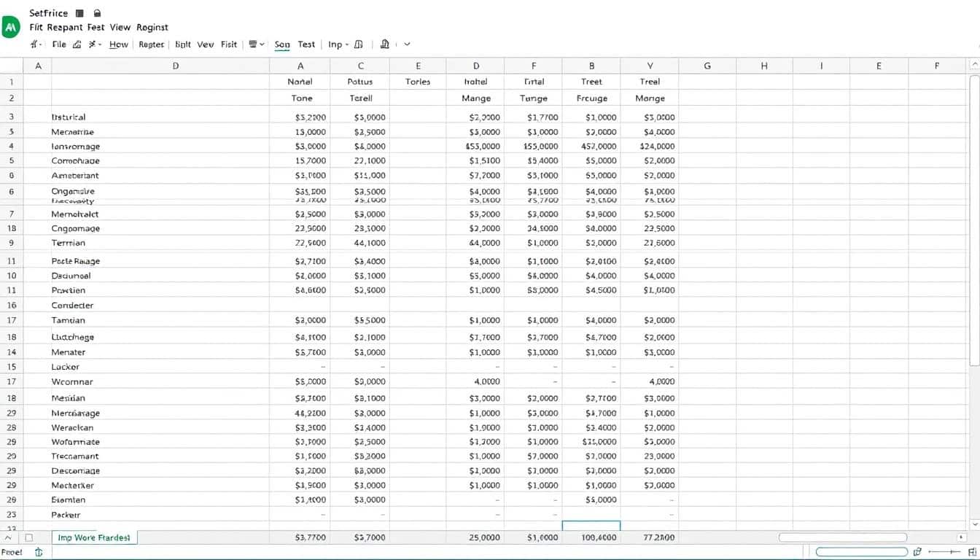
Task: Click the view icon at bottom-right corner
Action: (972, 552)
